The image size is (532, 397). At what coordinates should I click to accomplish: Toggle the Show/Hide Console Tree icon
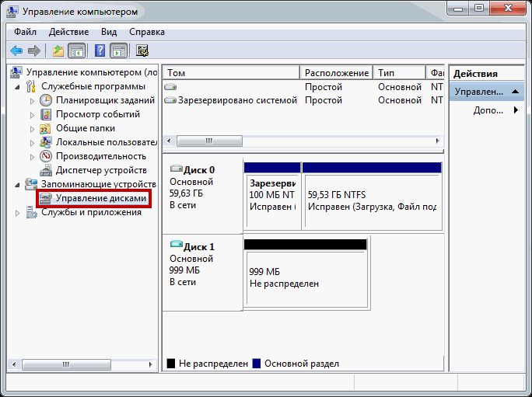pyautogui.click(x=76, y=51)
